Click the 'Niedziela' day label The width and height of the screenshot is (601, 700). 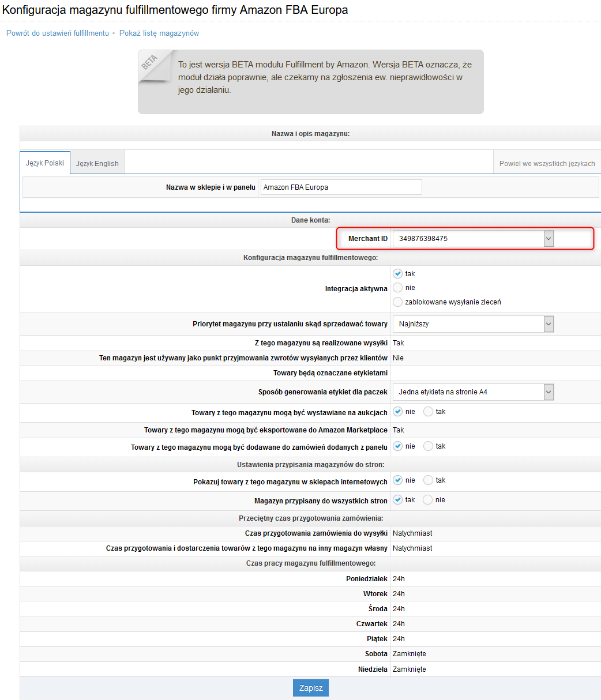(373, 669)
